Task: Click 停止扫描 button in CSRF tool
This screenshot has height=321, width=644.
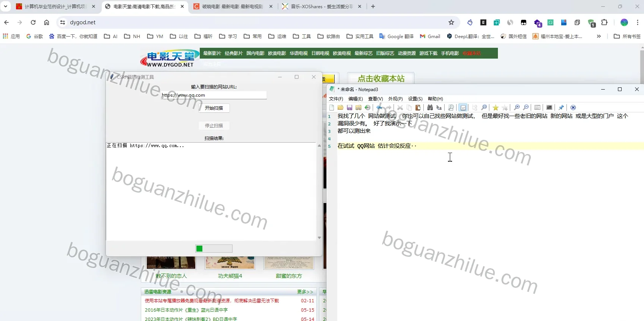Action: (x=214, y=126)
